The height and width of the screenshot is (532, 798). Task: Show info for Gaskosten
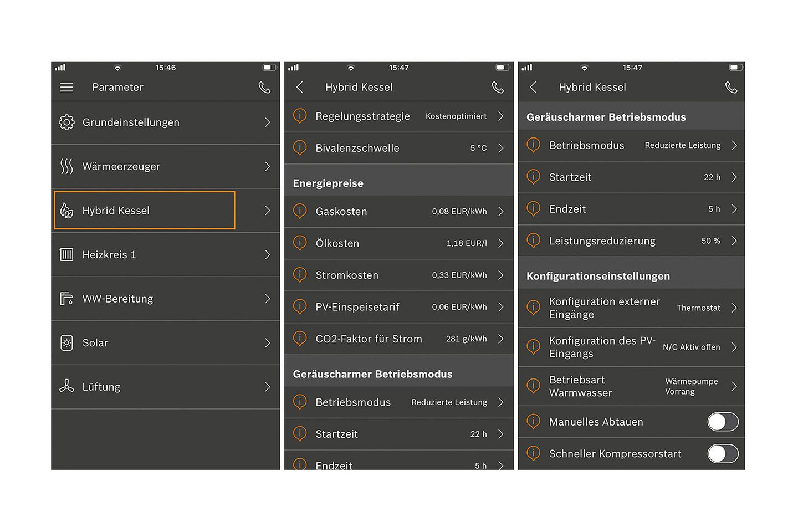(x=300, y=211)
